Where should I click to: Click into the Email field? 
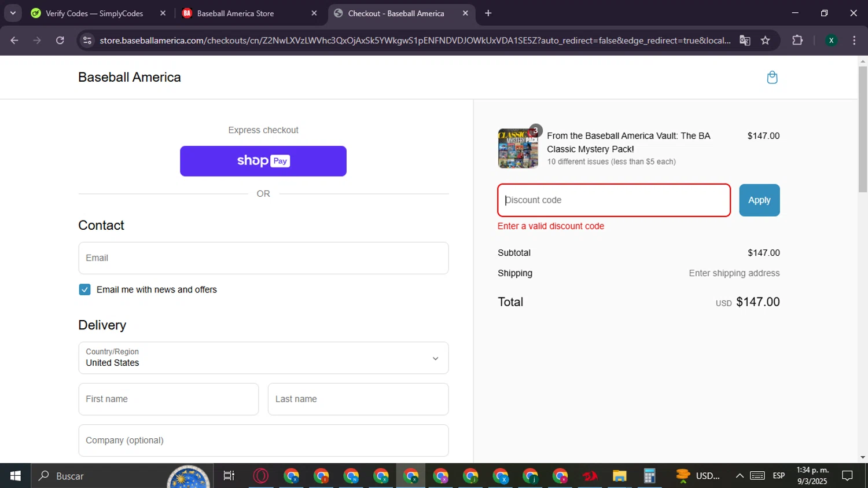(263, 258)
